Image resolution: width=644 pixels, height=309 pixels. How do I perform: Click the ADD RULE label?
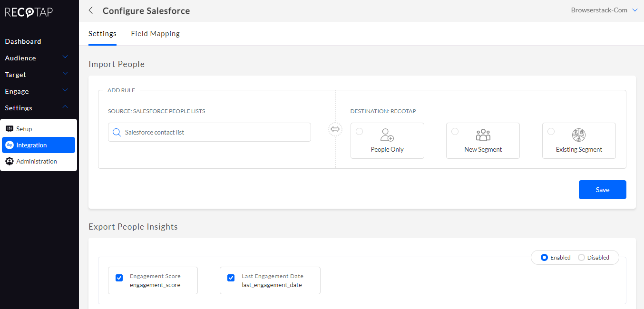(121, 90)
